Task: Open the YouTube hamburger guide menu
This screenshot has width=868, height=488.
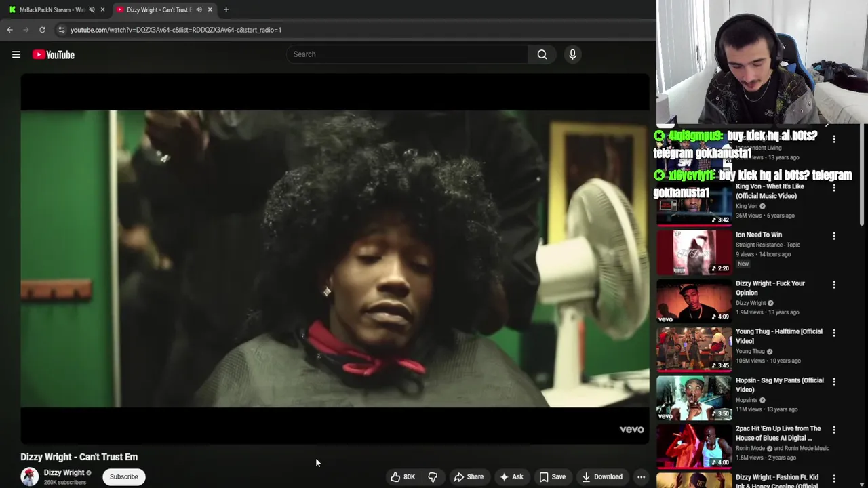Action: point(16,54)
